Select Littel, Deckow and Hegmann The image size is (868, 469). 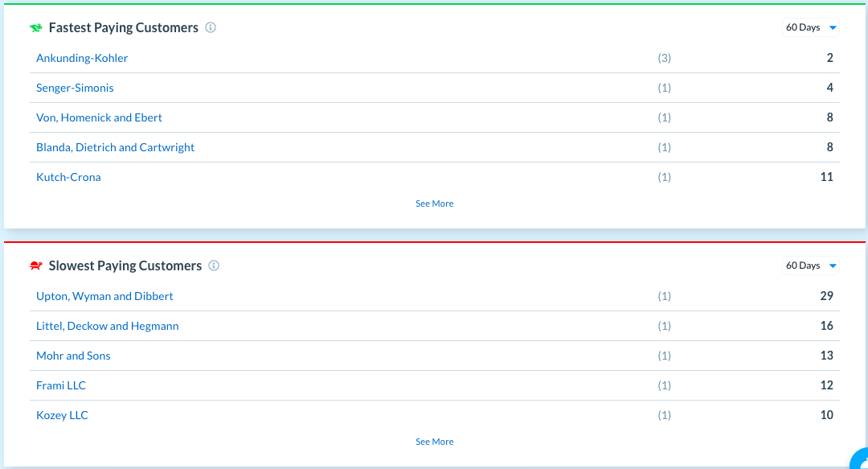coord(107,326)
